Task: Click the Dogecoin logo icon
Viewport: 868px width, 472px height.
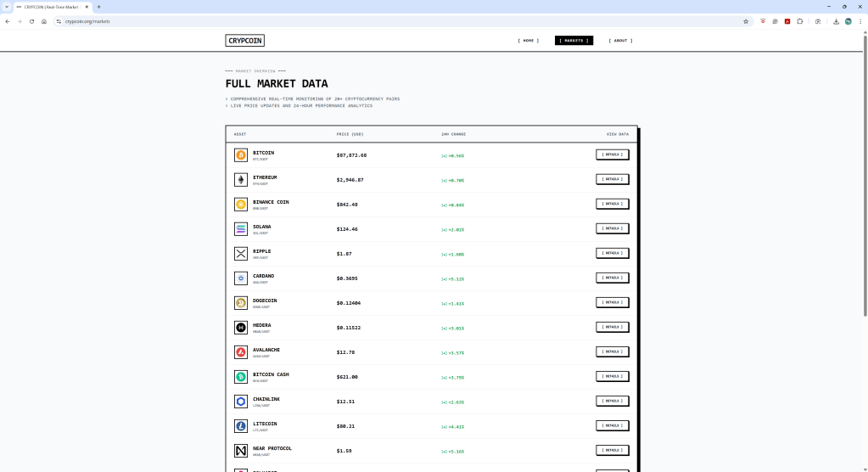Action: point(240,303)
